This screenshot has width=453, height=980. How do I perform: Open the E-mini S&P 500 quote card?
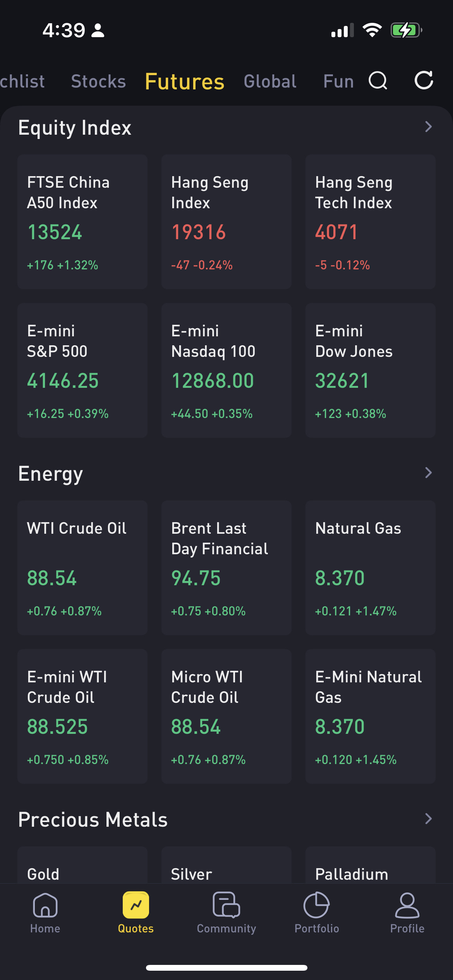[82, 370]
